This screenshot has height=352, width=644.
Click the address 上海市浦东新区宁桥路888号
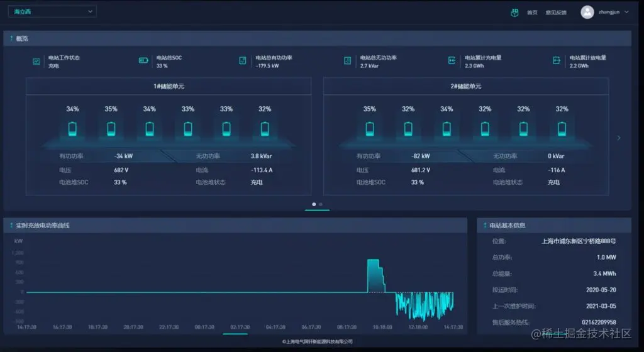[x=579, y=241]
